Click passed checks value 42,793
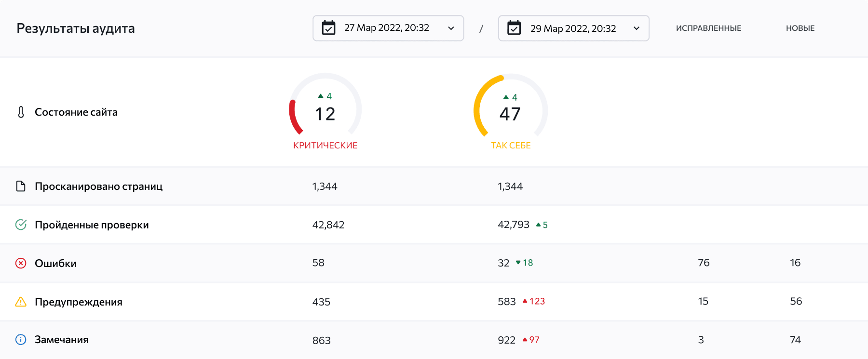This screenshot has width=868, height=359. pos(514,225)
